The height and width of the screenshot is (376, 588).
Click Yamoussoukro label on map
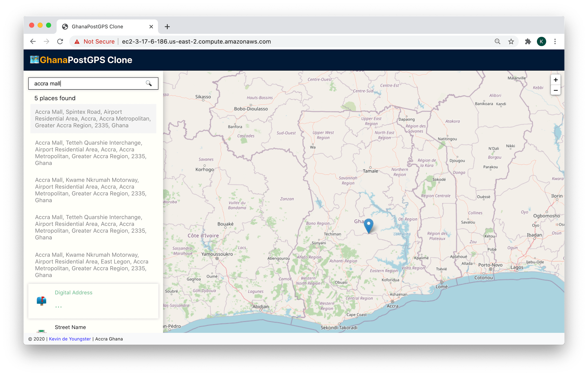click(217, 254)
